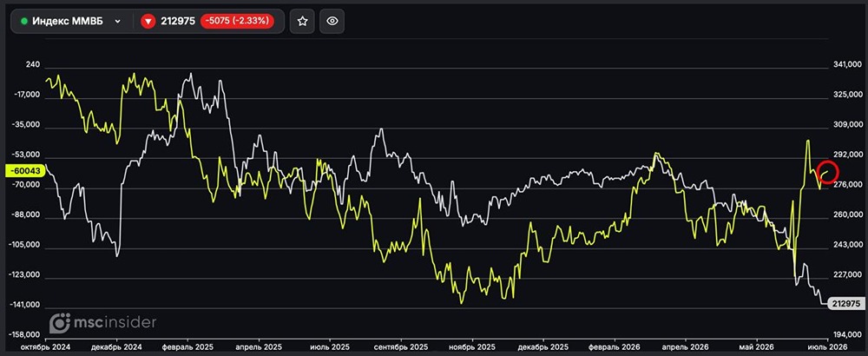This screenshot has height=356, width=868.
Task: Add the index to favorites with the star
Action: click(x=302, y=22)
